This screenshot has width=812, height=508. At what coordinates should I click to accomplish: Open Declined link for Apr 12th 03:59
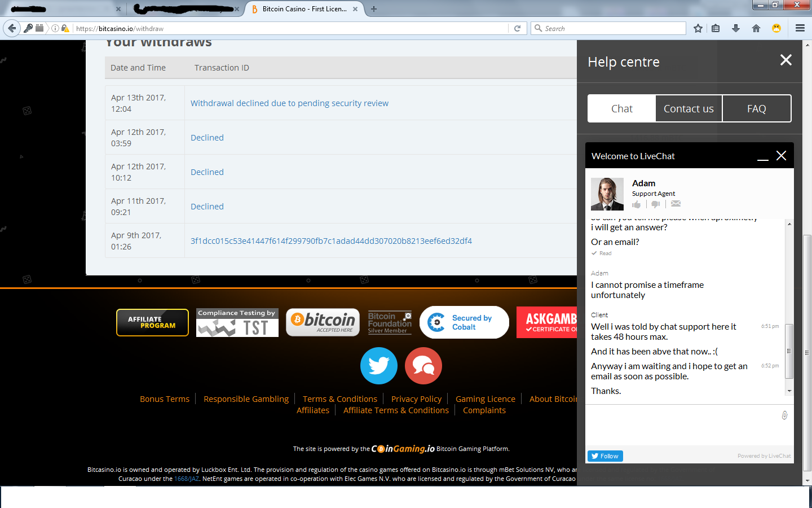pos(207,138)
